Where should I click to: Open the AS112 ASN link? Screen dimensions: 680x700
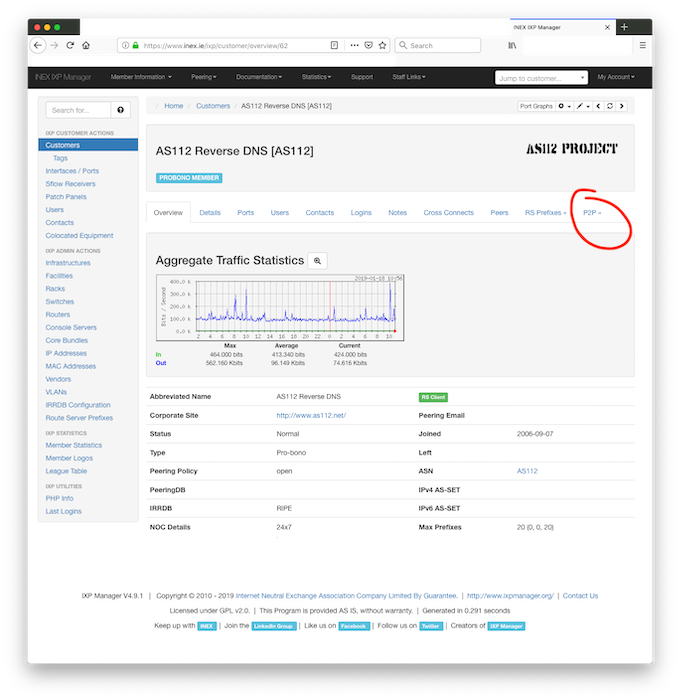[527, 471]
